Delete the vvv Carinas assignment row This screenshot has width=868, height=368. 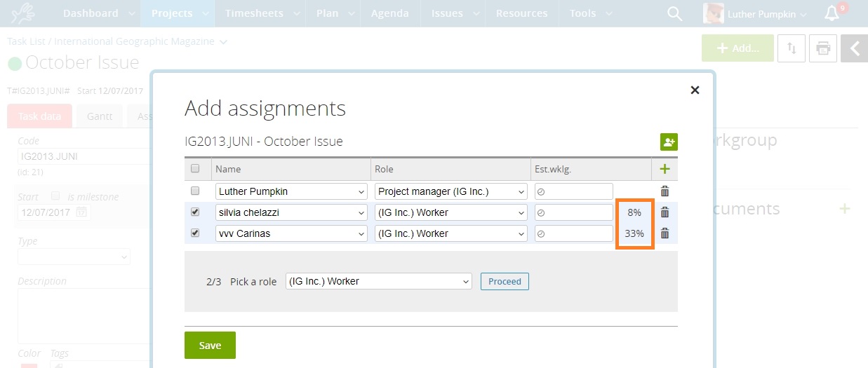click(665, 233)
